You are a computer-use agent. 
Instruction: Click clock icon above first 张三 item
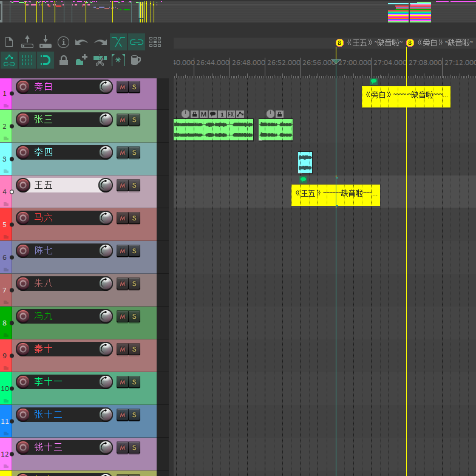tap(185, 114)
